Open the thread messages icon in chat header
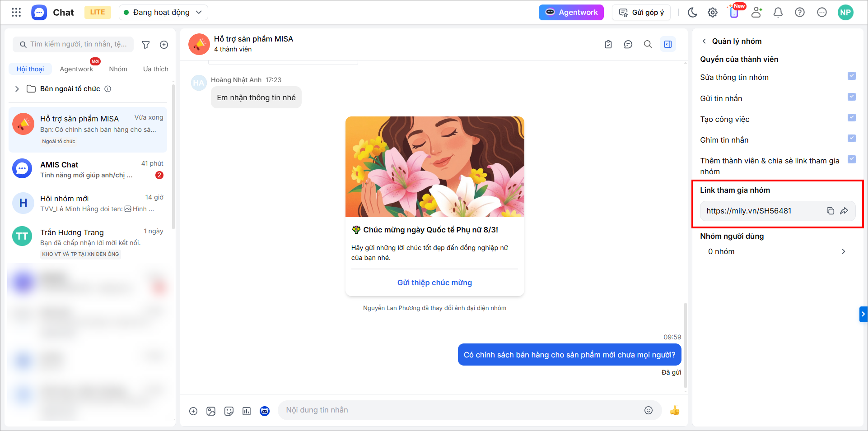 628,44
